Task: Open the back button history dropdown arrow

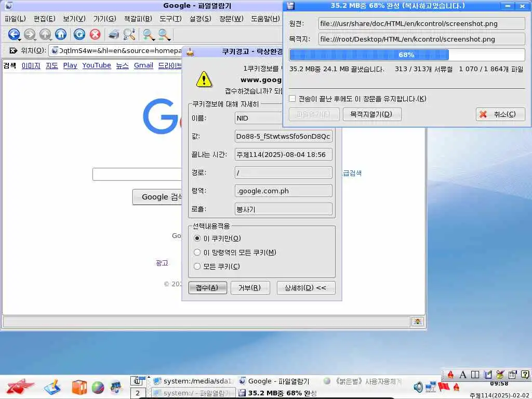Action: pos(19,39)
